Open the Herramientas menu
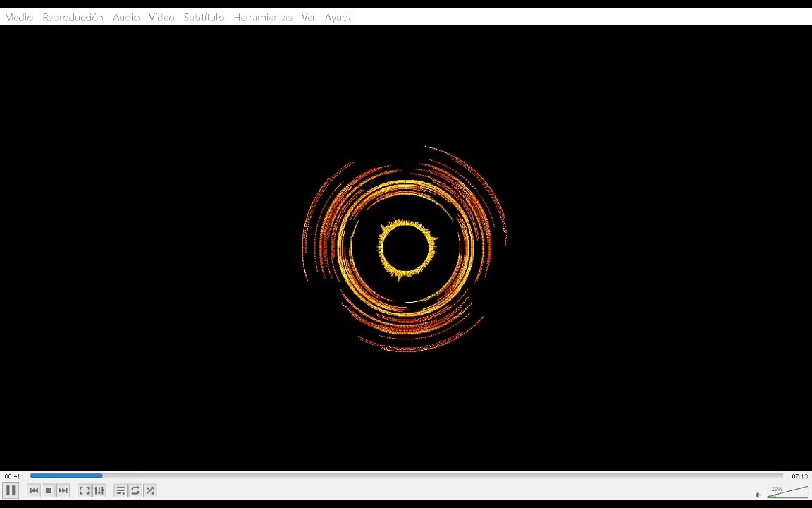Viewport: 812px width, 508px height. click(263, 17)
